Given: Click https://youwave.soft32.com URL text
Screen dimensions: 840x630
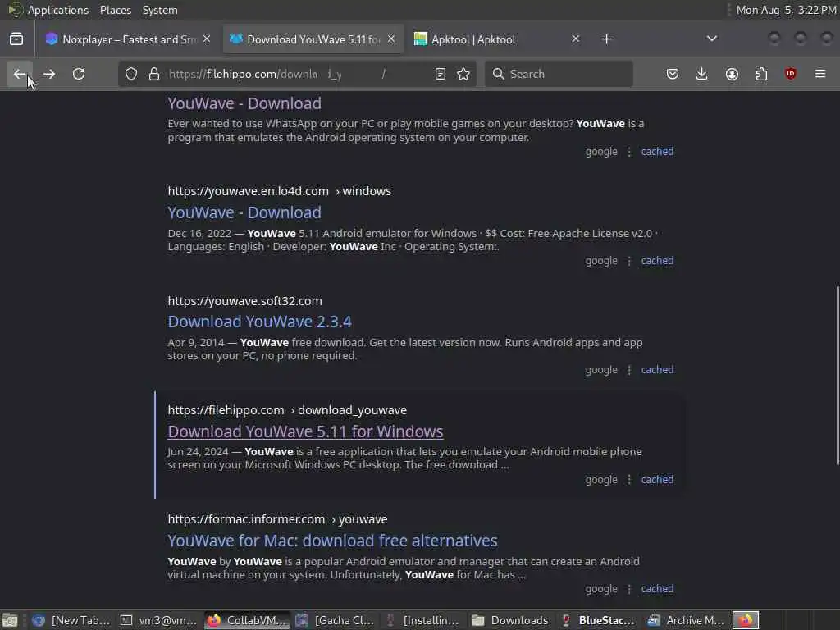Looking at the screenshot, I should [244, 301].
